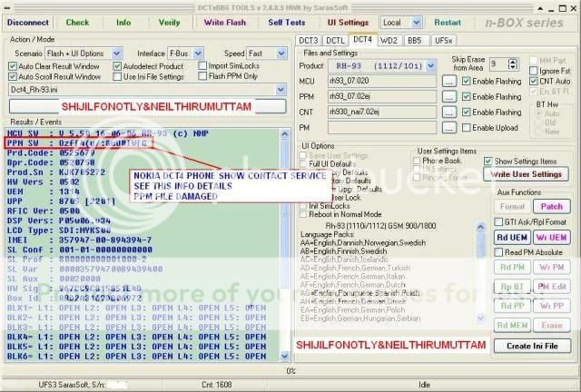Image resolution: width=581 pixels, height=392 pixels.
Task: Click Write User Settings button
Action: point(526,174)
